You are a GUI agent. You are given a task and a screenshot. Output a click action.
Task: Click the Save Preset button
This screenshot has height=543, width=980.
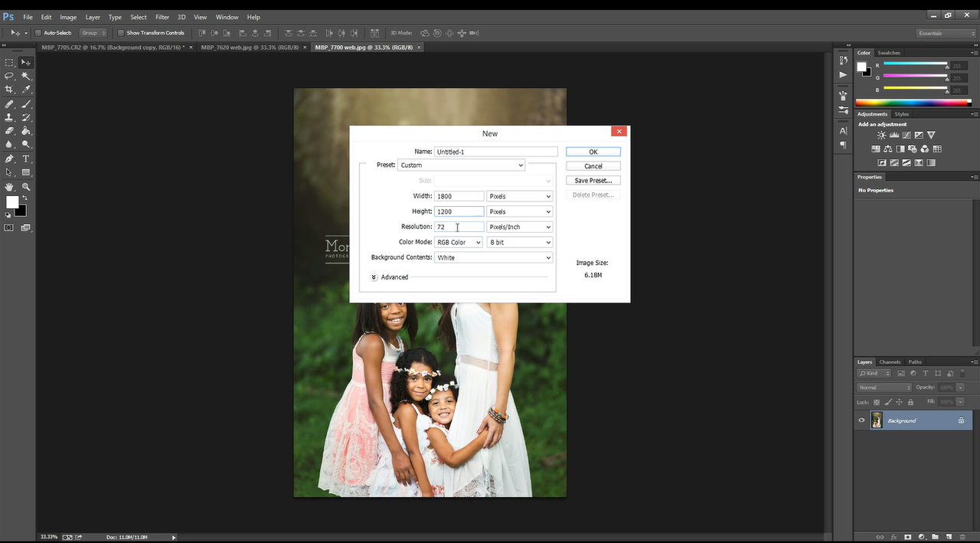593,181
